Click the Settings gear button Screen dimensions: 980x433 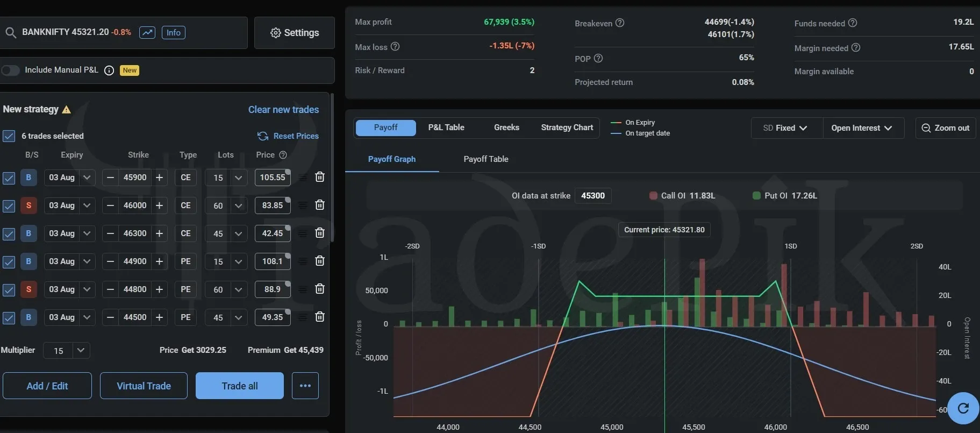295,33
